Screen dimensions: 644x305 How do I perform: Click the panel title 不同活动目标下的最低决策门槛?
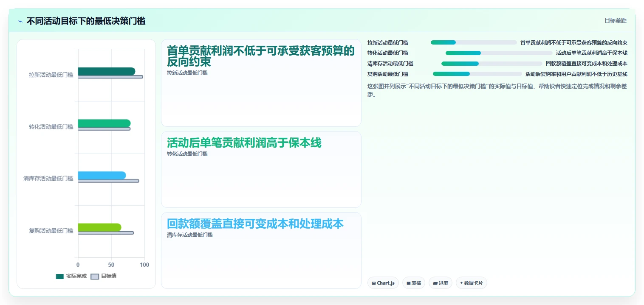pyautogui.click(x=86, y=21)
